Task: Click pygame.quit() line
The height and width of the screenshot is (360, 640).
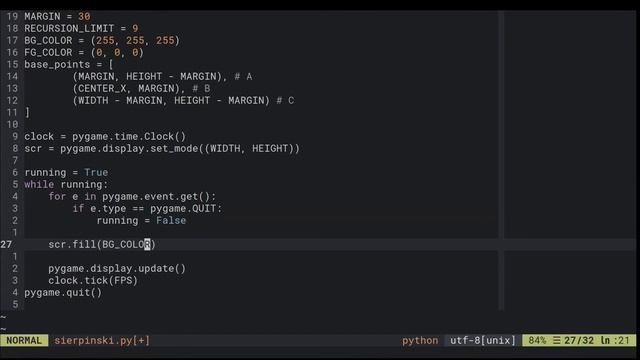Action: point(63,293)
